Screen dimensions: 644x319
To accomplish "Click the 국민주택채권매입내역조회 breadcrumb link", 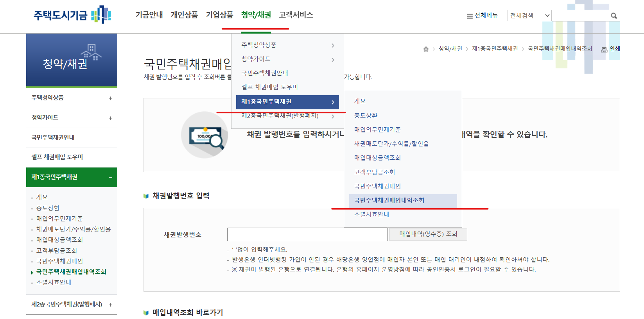I will tap(560, 49).
